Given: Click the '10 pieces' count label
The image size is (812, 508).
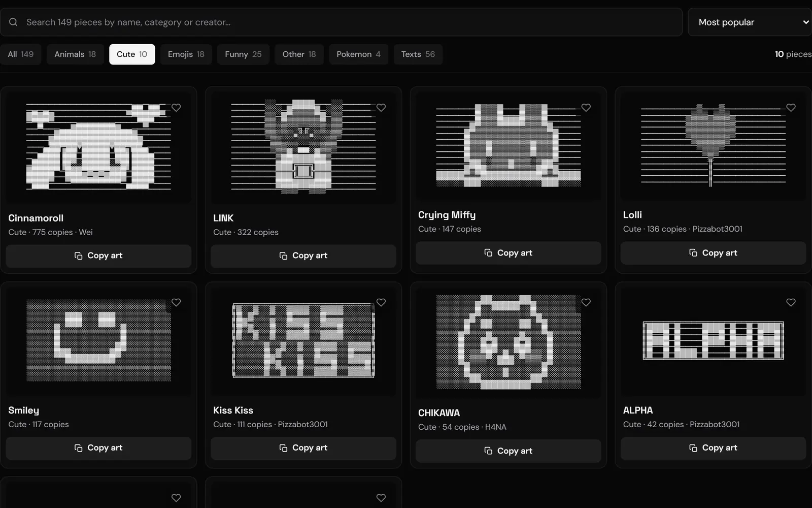Looking at the screenshot, I should point(793,54).
